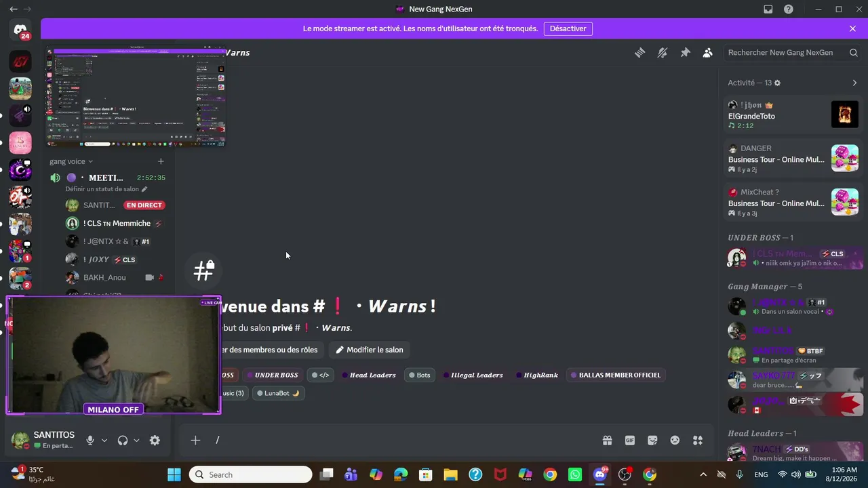Click BAKH_Anou camera icon

(x=149, y=277)
